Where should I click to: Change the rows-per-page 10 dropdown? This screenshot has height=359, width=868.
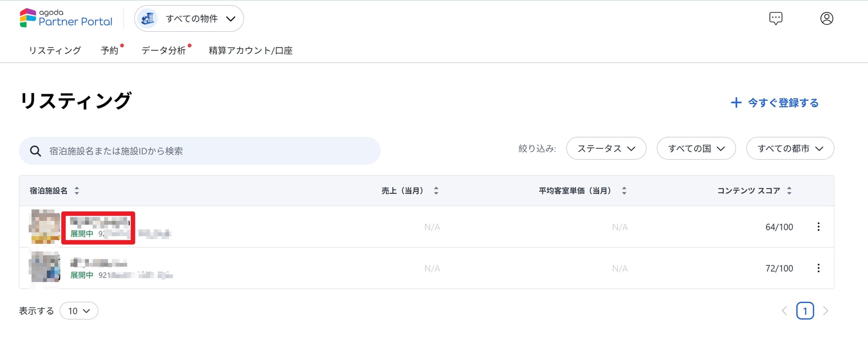tap(79, 311)
